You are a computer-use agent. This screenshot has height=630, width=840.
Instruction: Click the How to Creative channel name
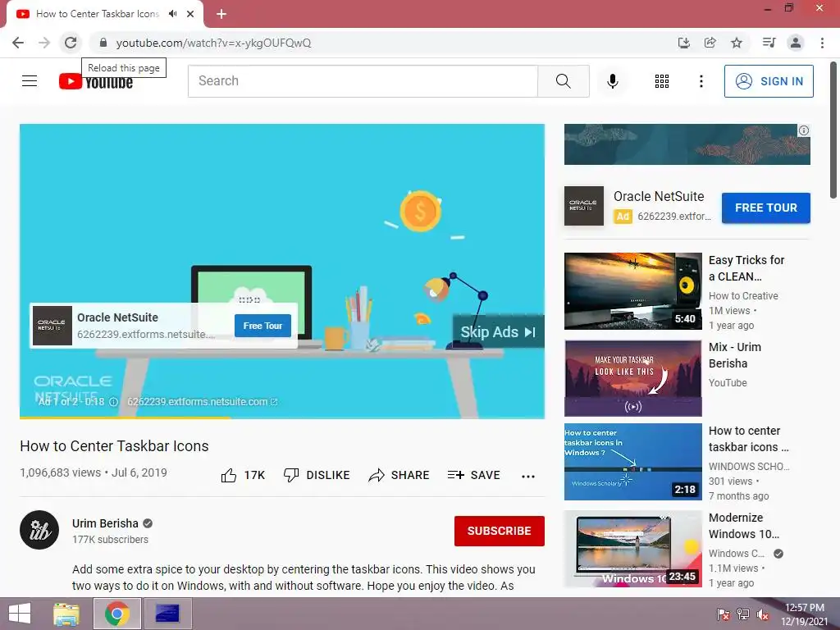pos(743,295)
